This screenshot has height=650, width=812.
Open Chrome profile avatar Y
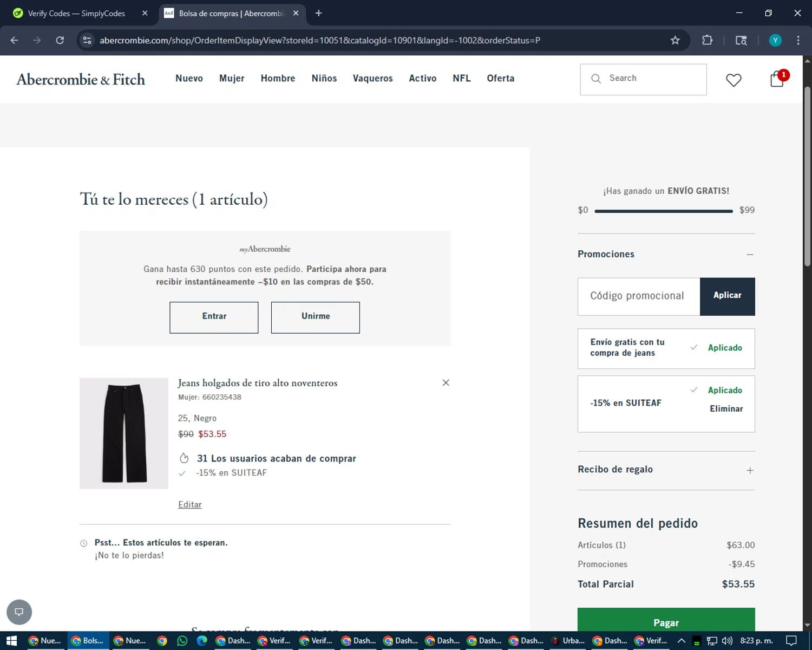pyautogui.click(x=775, y=40)
